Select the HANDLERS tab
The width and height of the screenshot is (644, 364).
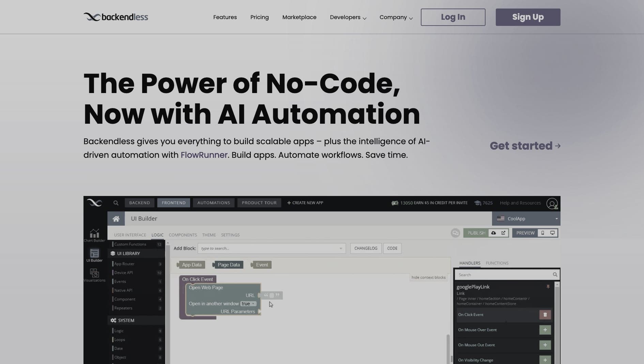coord(470,263)
